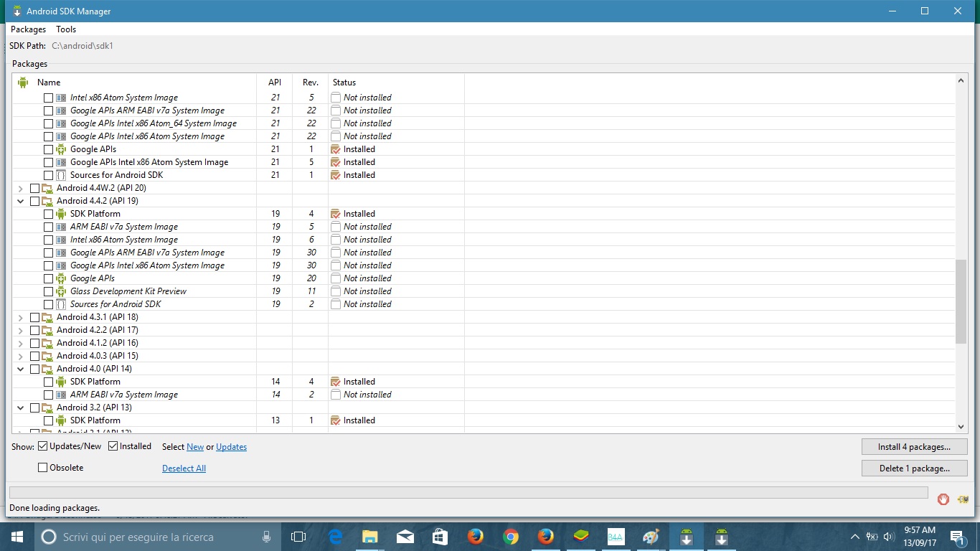Expand the Android 4.2.2 (API 17) group
The width and height of the screenshot is (980, 551).
point(21,330)
